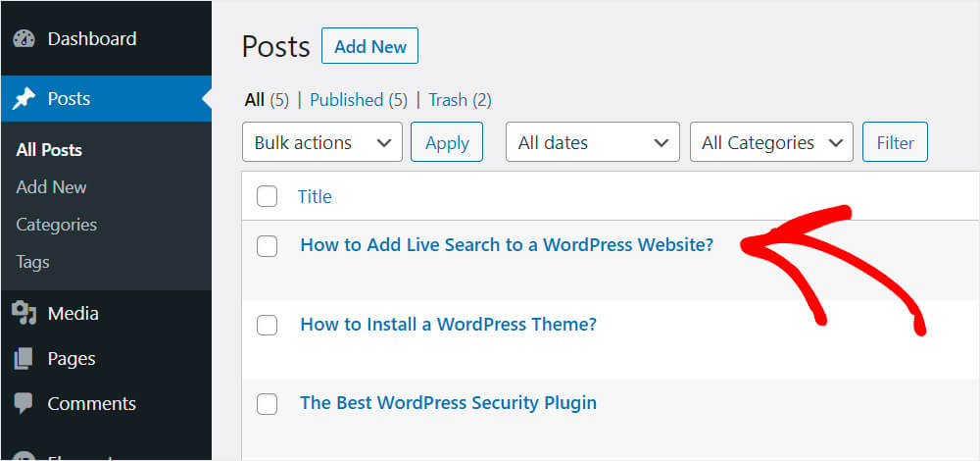Click the Dashboard gauge icon
This screenshot has height=461, width=980.
(24, 39)
